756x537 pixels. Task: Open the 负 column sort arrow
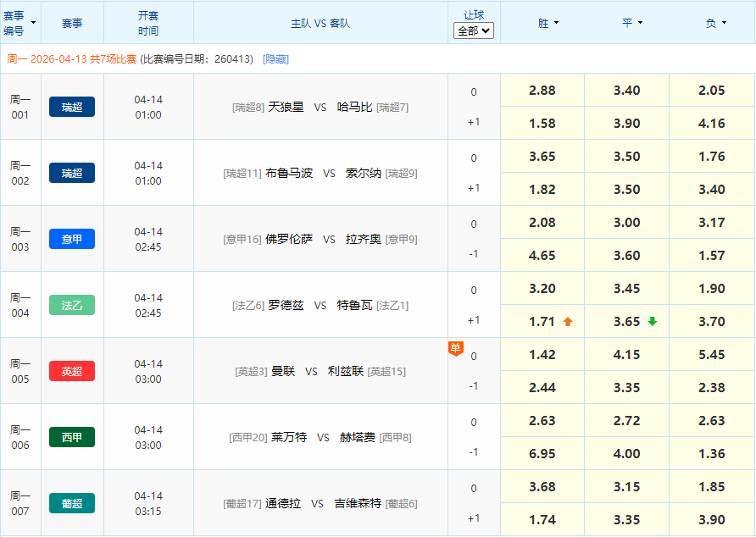point(724,23)
